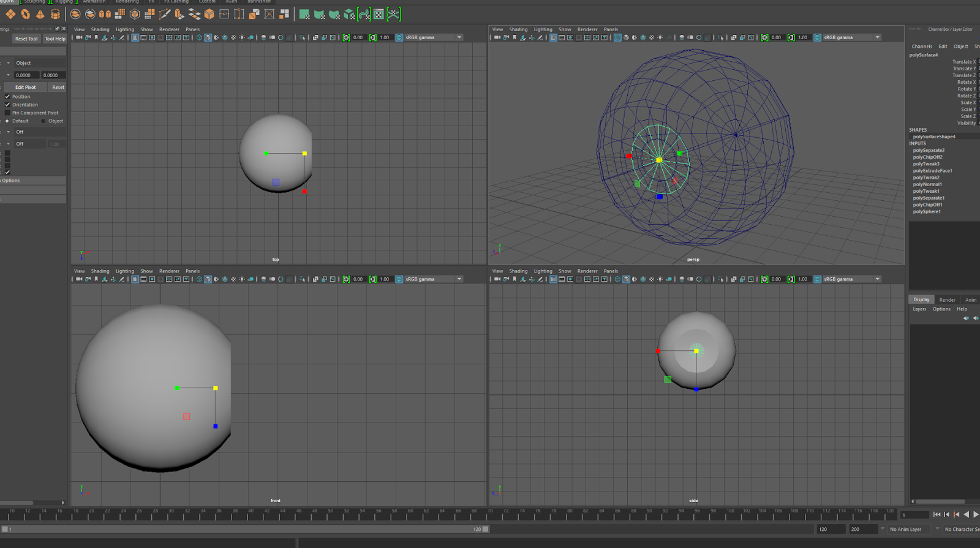Open first Off dropdown in Tool Settings
Screen dimensions: 980x548
click(x=8, y=132)
